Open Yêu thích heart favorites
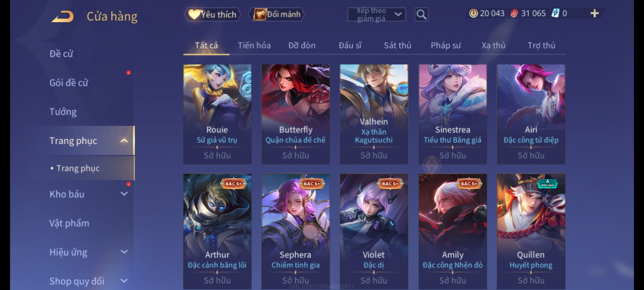The height and width of the screenshot is (290, 644). [212, 14]
